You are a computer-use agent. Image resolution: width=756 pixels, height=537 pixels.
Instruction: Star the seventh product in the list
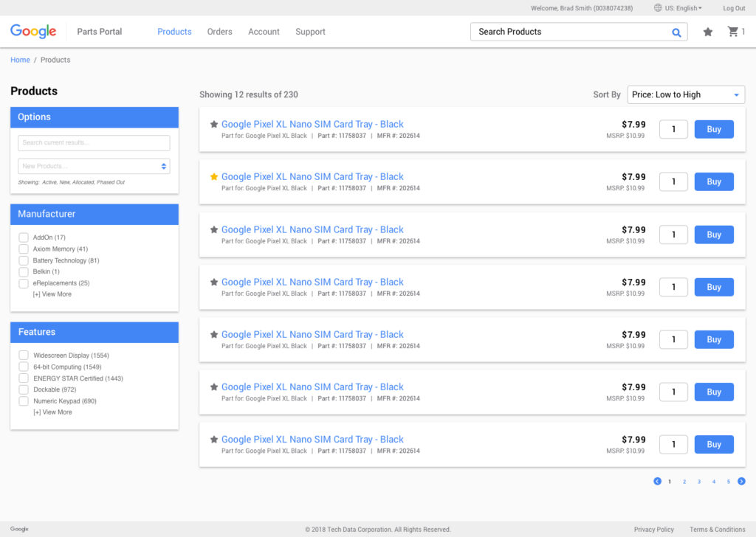[x=214, y=440]
